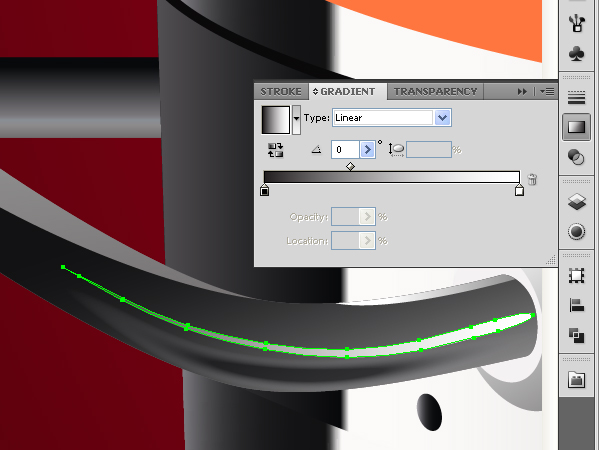
Task: Open the Stroke panel icon in dock
Action: [577, 98]
